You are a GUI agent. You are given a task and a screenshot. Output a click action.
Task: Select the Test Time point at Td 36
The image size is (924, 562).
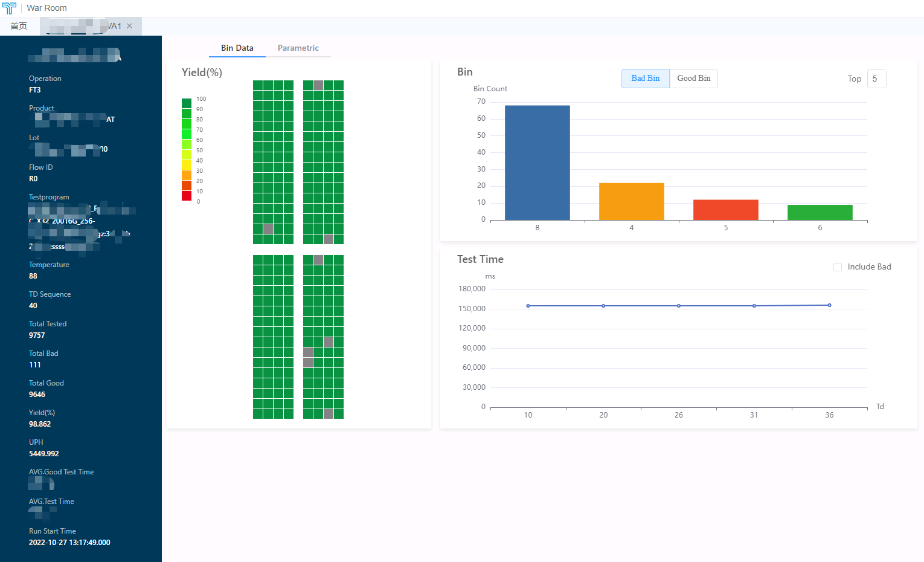coord(829,305)
